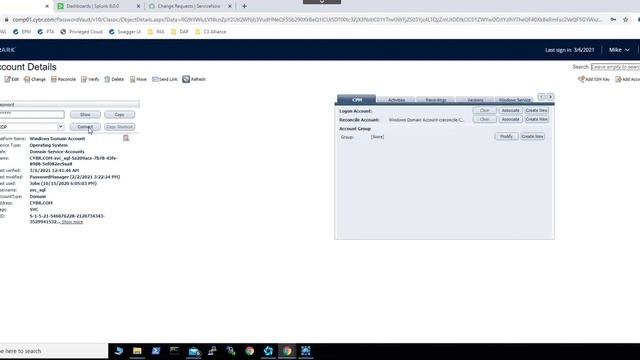Click the Move toolbar icon
This screenshot has width=640, height=360.
132,79
